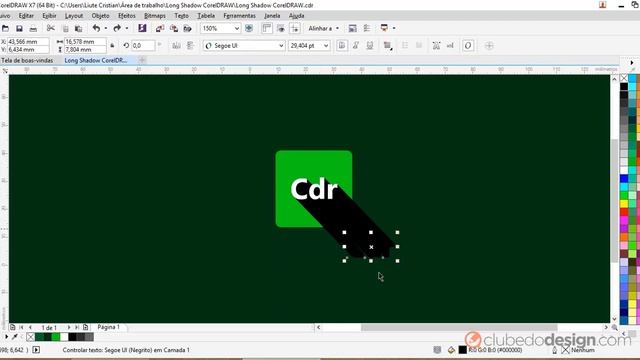
Task: Cut selection using the scissors icon
Action: [x=51, y=28]
